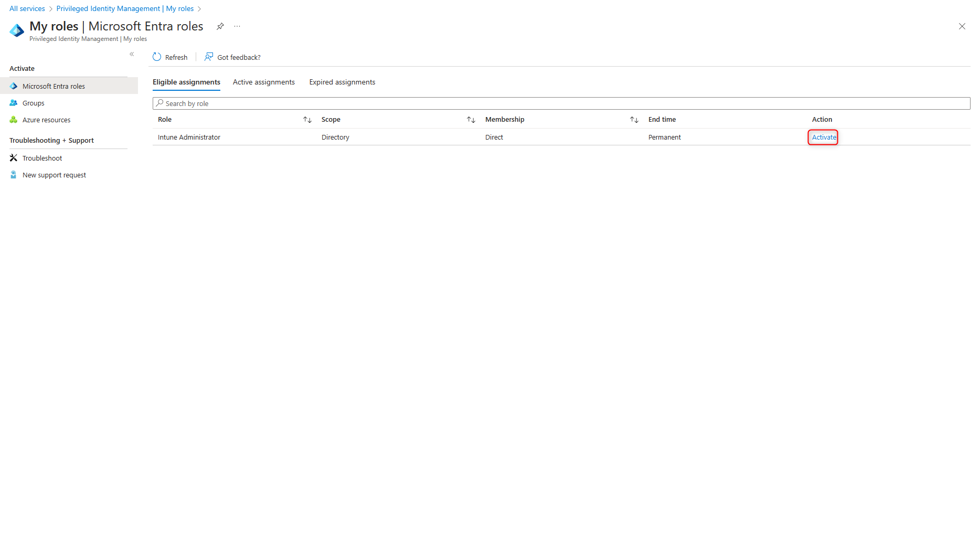This screenshot has height=539, width=980.
Task: Pin My roles to the dashboard
Action: click(x=220, y=26)
